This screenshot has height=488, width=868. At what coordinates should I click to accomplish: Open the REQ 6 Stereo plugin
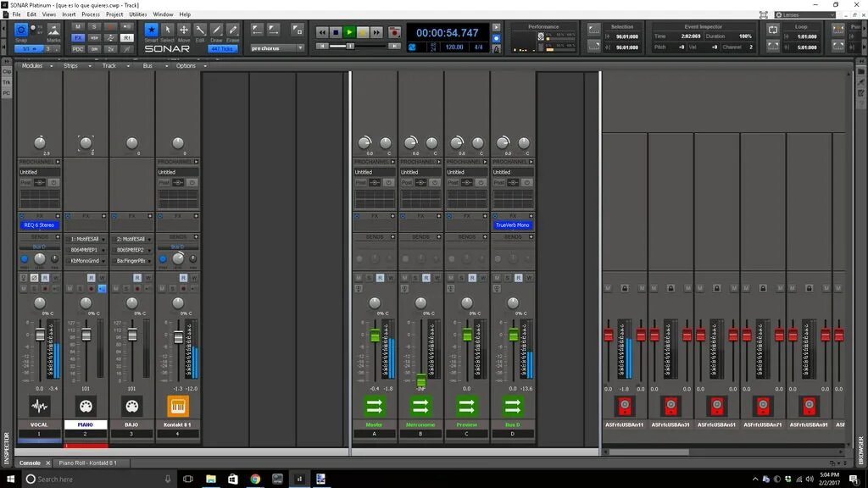point(39,225)
